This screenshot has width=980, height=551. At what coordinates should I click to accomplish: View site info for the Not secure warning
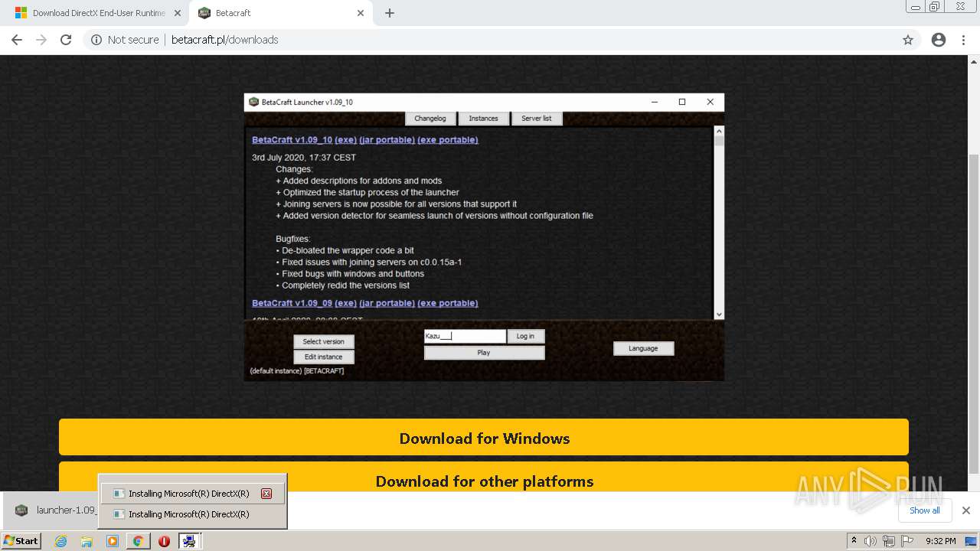click(126, 40)
